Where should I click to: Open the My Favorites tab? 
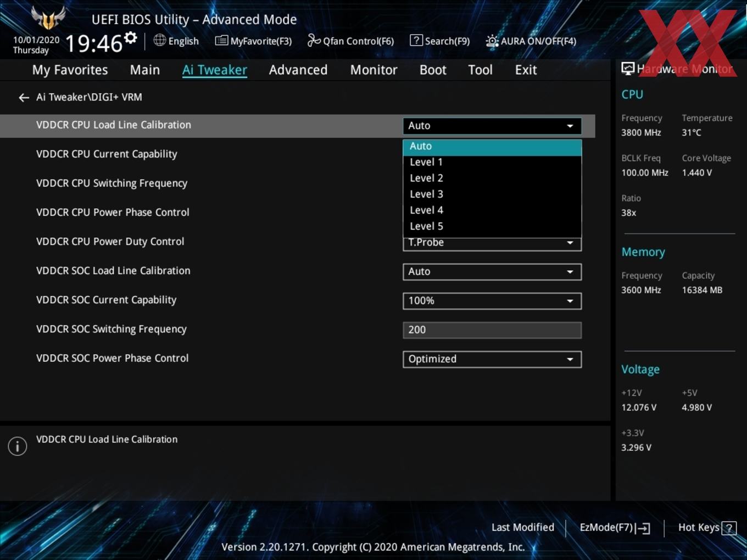coord(70,70)
